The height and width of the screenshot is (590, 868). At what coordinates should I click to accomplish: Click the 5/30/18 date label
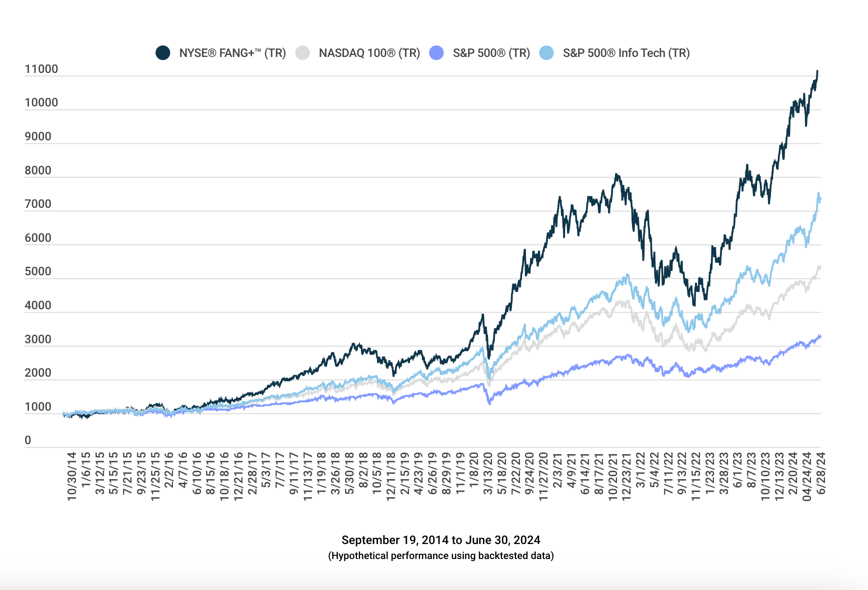click(x=349, y=473)
